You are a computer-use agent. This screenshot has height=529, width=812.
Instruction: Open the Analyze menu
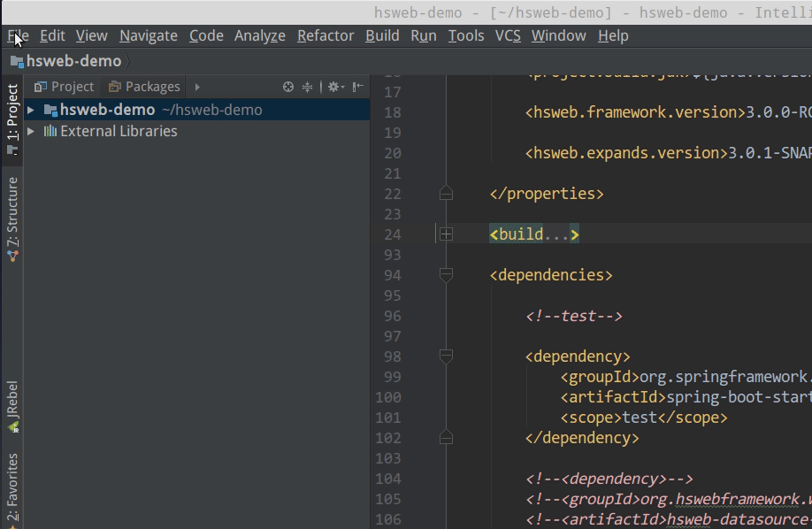(x=260, y=35)
